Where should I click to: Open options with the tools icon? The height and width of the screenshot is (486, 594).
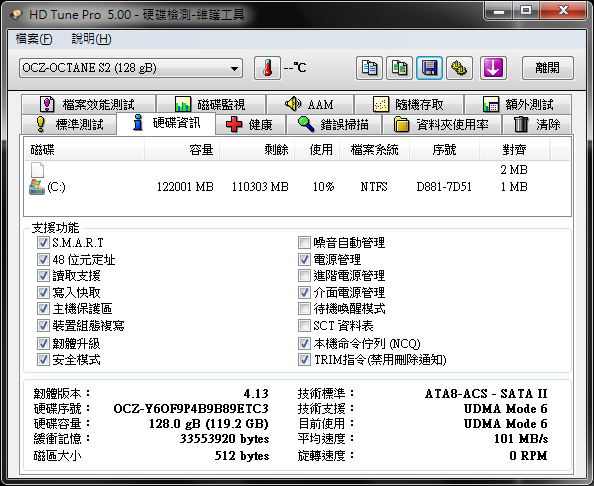tap(459, 68)
